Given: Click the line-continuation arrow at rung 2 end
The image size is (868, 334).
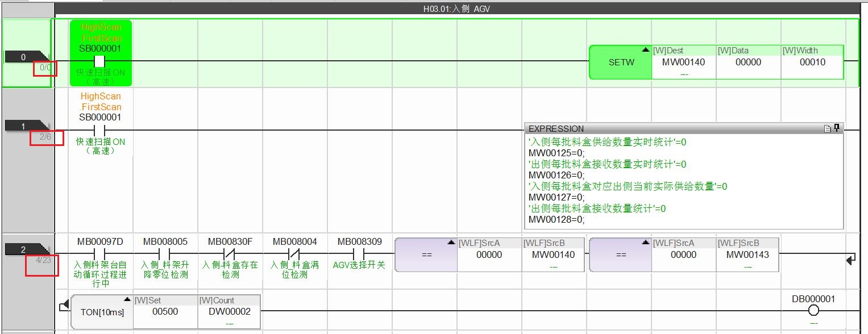Looking at the screenshot, I should pyautogui.click(x=850, y=260).
